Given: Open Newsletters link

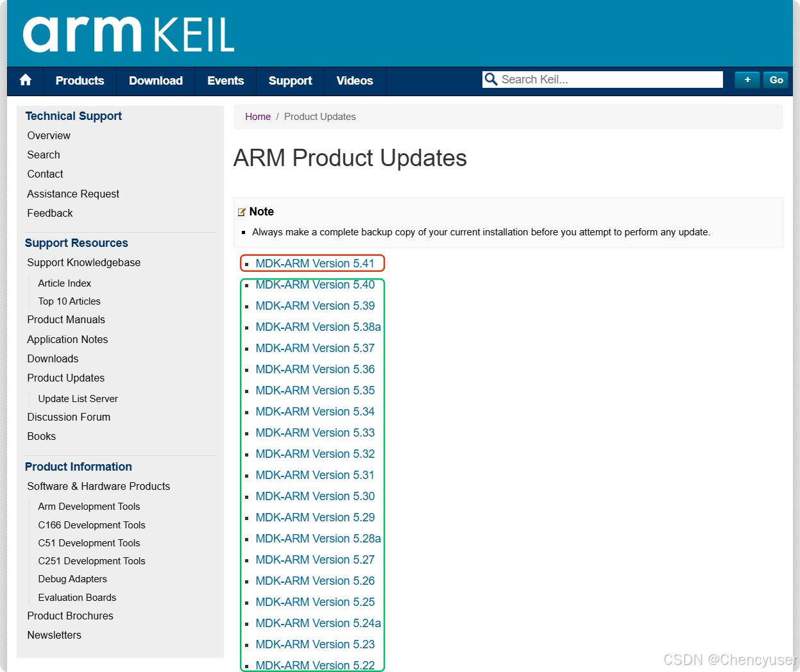Looking at the screenshot, I should [x=55, y=635].
